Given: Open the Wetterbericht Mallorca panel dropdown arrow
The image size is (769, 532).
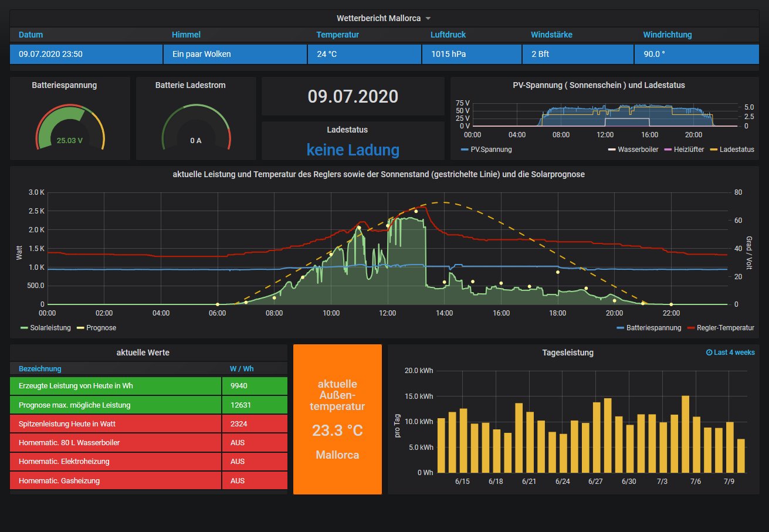Looking at the screenshot, I should [x=428, y=19].
